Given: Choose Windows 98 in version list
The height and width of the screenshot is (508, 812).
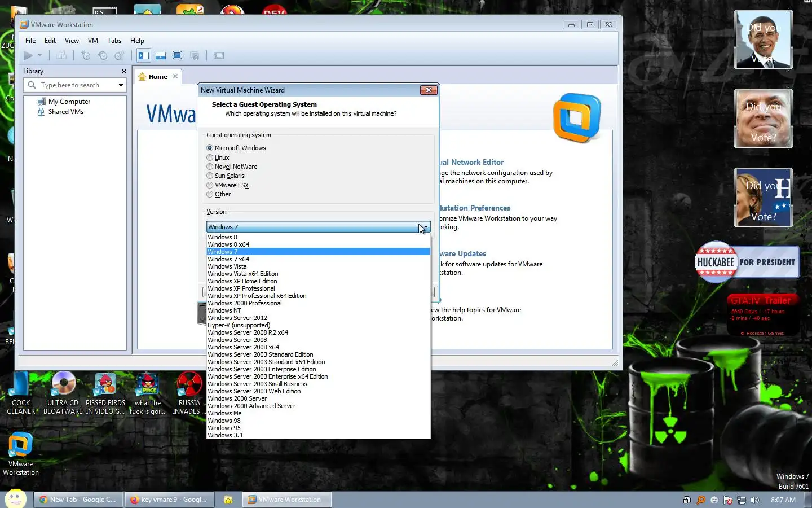Looking at the screenshot, I should click(x=319, y=421).
